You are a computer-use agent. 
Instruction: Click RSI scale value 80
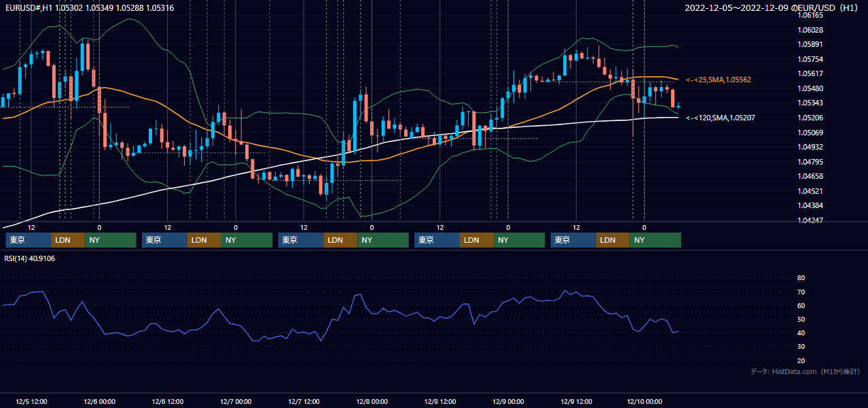tap(801, 278)
